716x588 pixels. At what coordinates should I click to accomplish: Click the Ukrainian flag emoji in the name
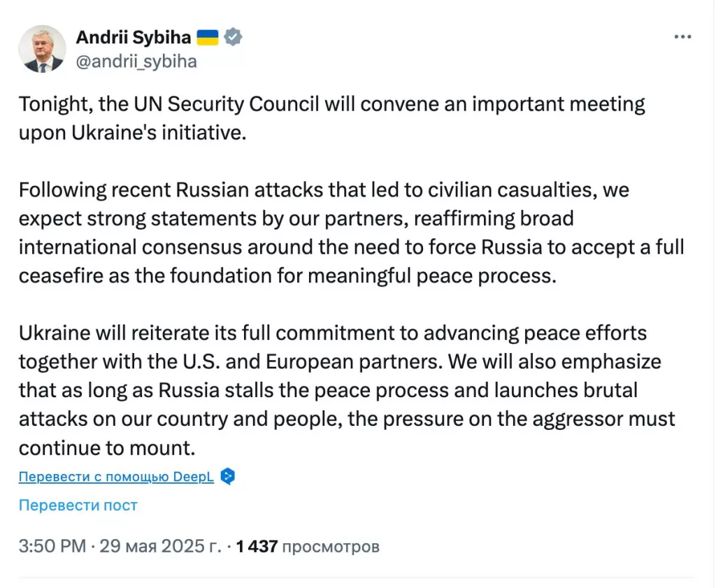(208, 37)
